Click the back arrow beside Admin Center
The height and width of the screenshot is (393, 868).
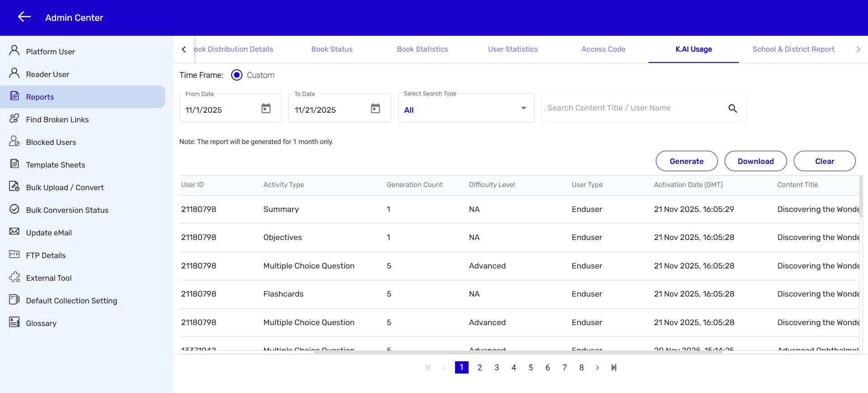(x=24, y=17)
